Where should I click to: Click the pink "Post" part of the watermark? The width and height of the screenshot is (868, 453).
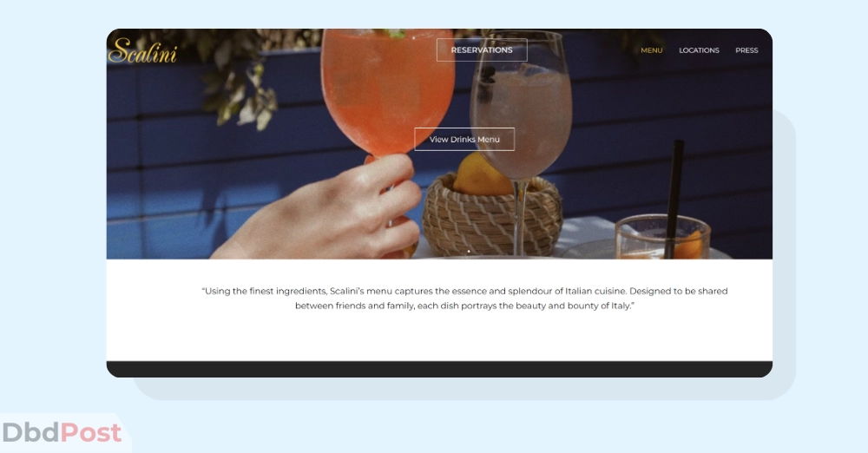tap(91, 432)
